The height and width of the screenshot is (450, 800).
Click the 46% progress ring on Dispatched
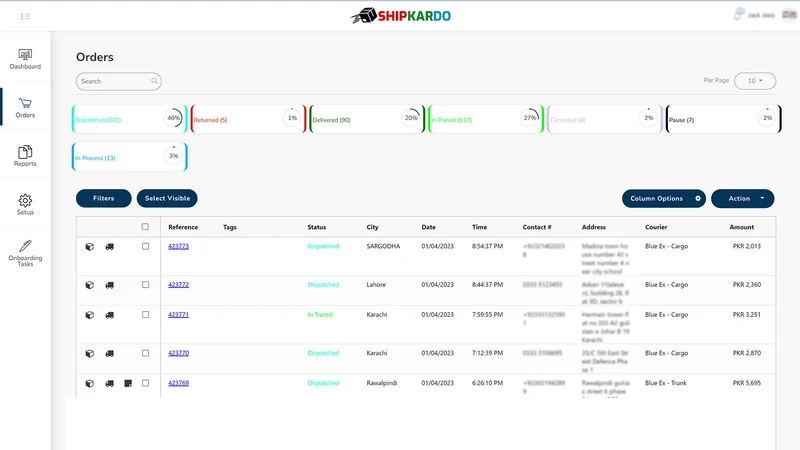click(x=173, y=118)
